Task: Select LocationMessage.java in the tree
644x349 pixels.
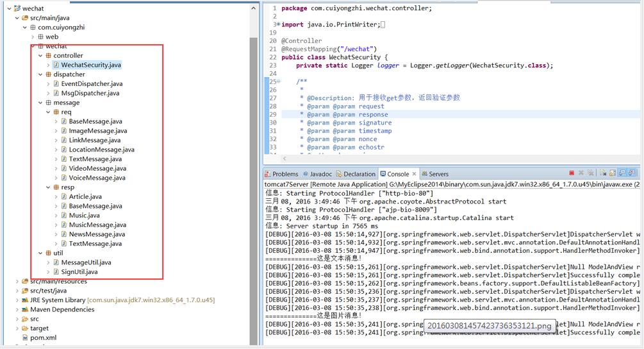Action: [x=101, y=149]
